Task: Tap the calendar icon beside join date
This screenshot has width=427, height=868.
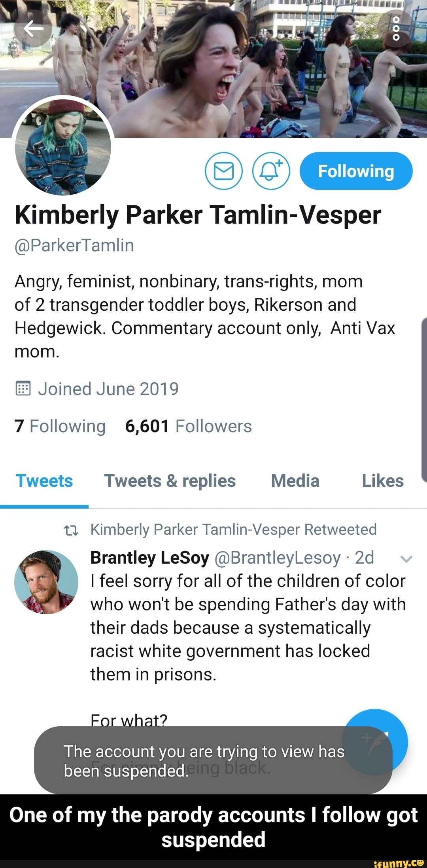Action: point(23,389)
